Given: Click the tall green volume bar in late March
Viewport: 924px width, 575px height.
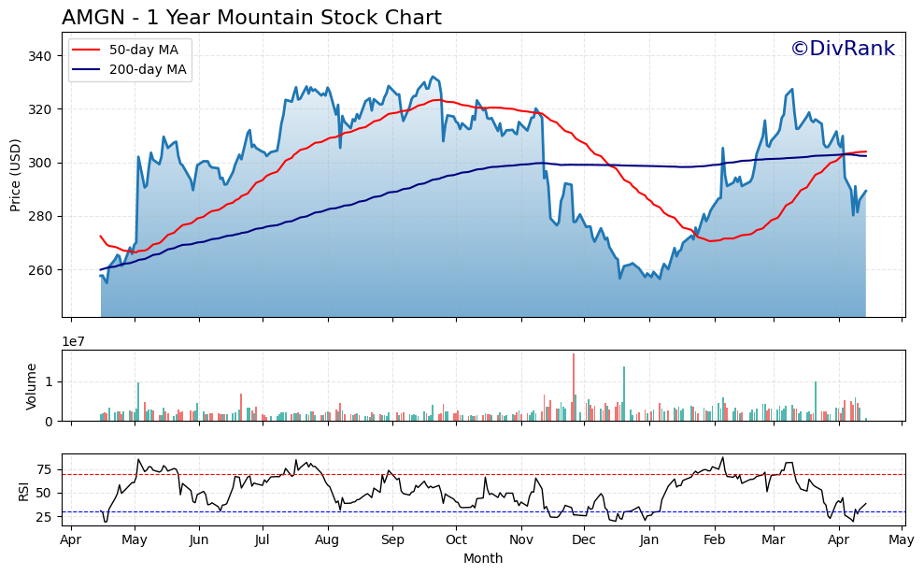Looking at the screenshot, I should [x=816, y=401].
